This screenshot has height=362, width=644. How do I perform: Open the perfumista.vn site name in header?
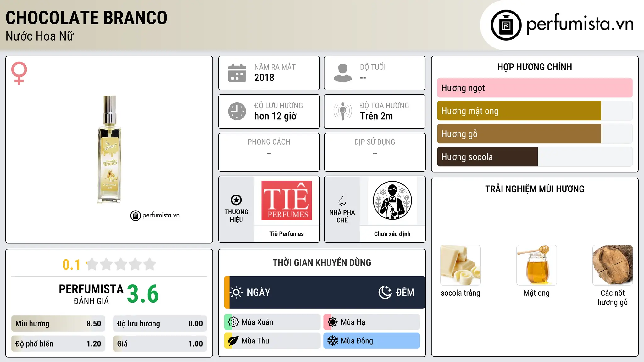pos(580,24)
